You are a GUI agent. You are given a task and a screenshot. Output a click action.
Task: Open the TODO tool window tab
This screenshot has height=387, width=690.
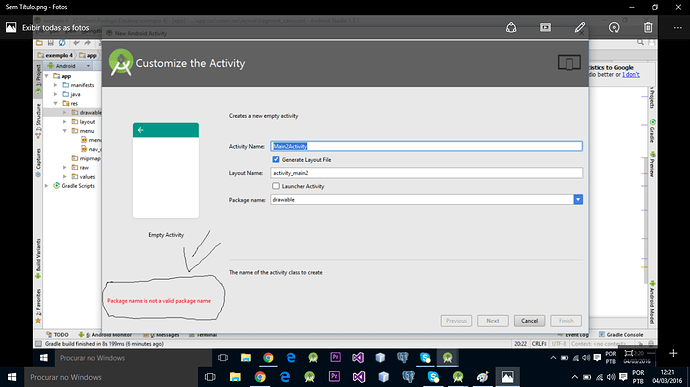coord(57,335)
